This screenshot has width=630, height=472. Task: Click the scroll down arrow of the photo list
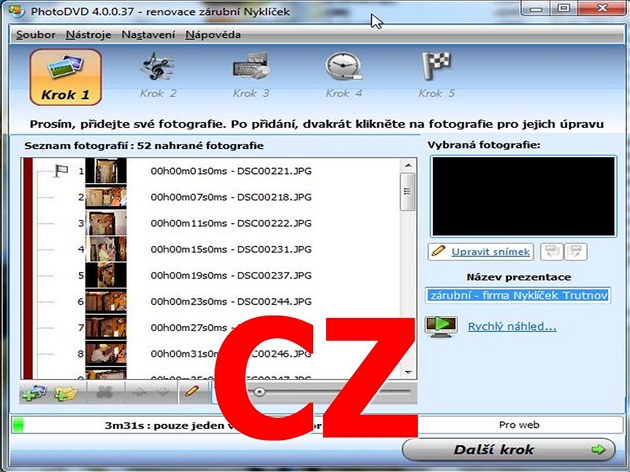pyautogui.click(x=408, y=372)
